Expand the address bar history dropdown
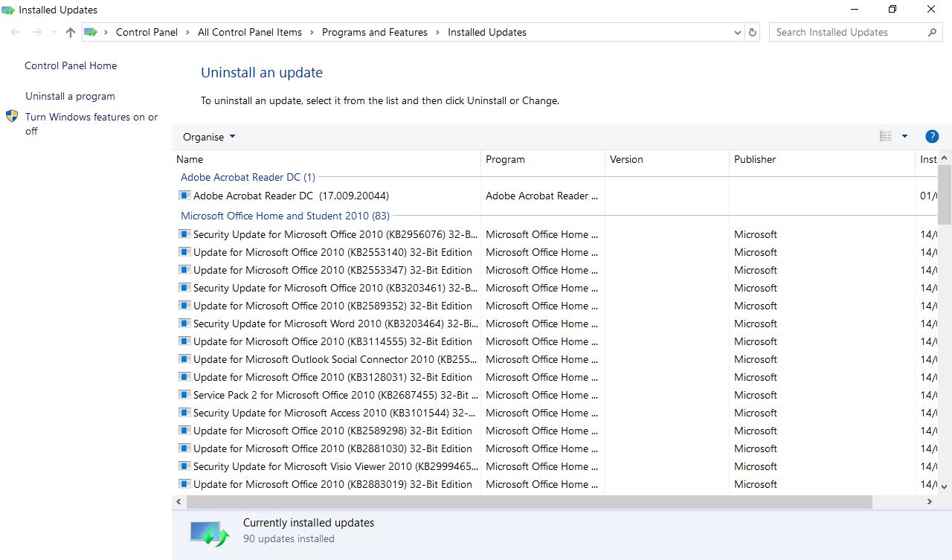Image resolution: width=952 pixels, height=560 pixels. click(x=737, y=33)
